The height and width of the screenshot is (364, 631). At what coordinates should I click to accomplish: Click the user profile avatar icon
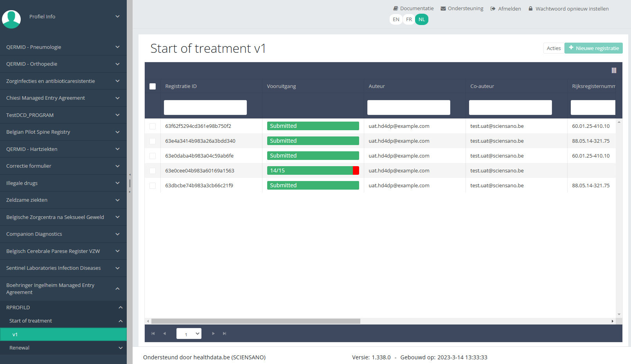[x=11, y=19]
